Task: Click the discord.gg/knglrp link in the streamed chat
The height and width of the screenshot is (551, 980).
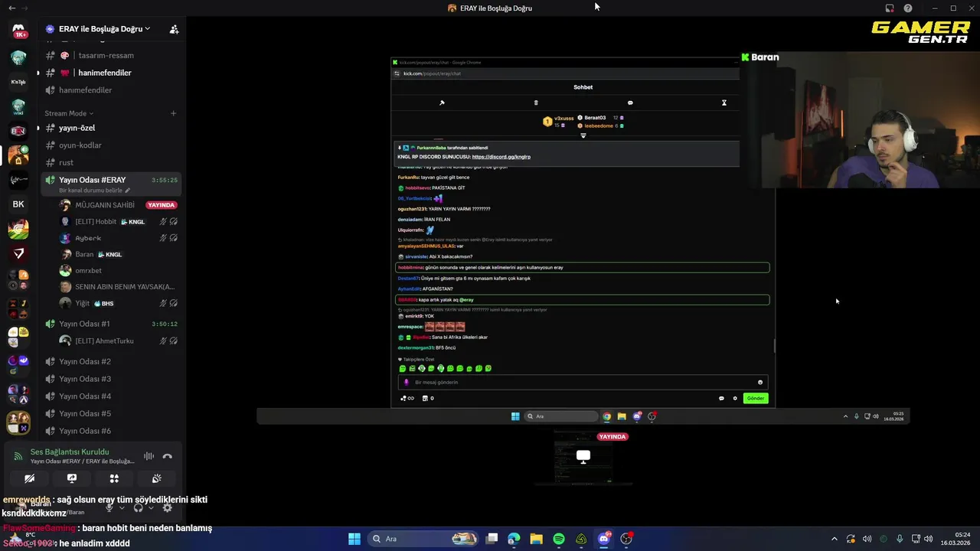Action: tap(501, 157)
